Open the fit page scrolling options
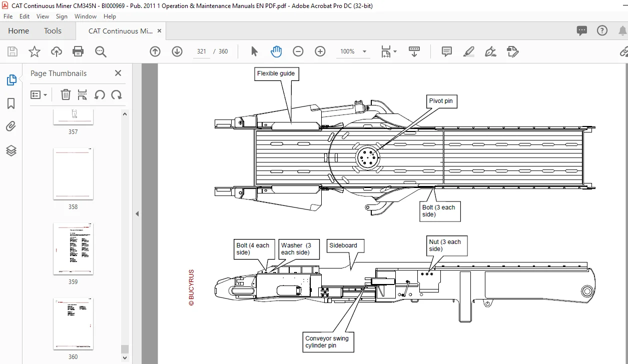The width and height of the screenshot is (628, 364). (389, 51)
